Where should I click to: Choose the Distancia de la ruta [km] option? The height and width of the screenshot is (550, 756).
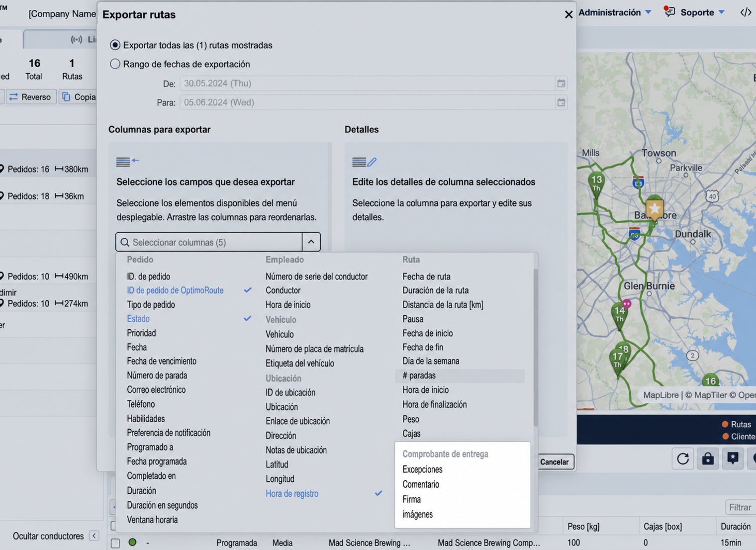pos(443,305)
